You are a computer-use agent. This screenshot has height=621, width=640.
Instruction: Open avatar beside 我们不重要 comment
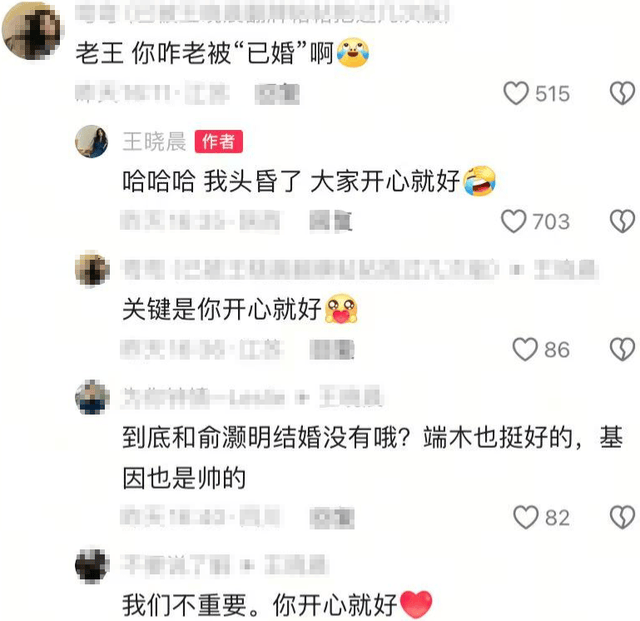[x=92, y=565]
